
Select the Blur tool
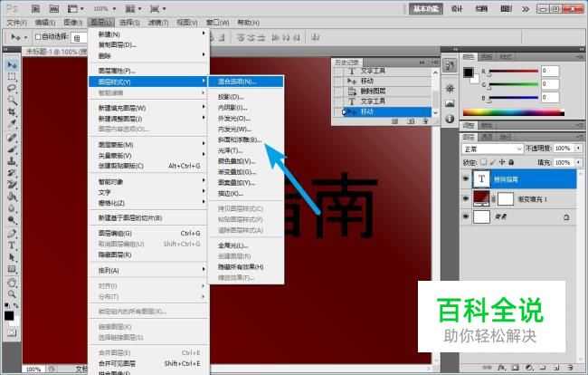[x=12, y=208]
